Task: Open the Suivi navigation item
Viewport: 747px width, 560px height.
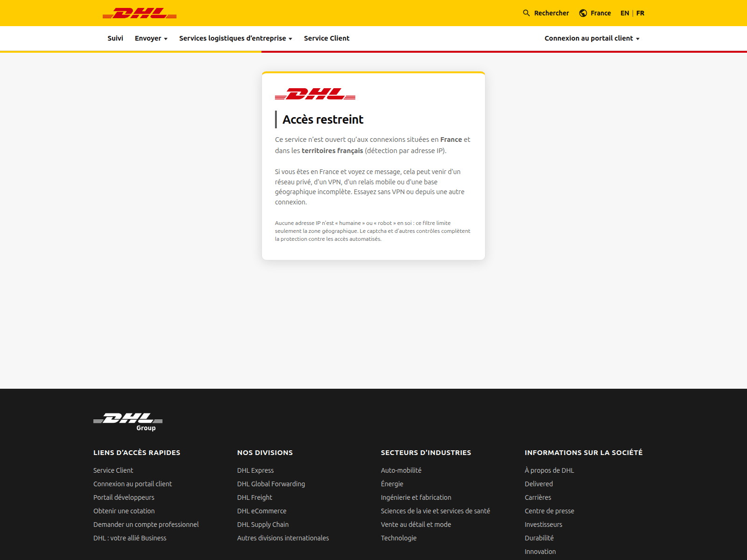Action: coord(115,38)
